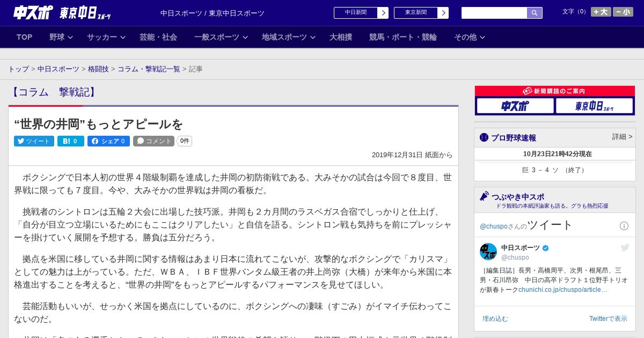Expand the 一般スポーツ navigation dropdown
This screenshot has width=644, height=338.
221,37
